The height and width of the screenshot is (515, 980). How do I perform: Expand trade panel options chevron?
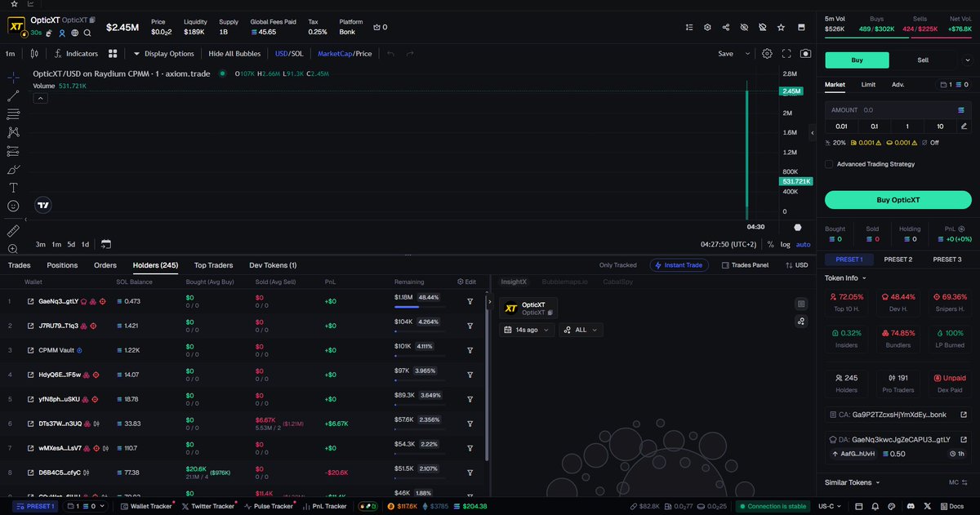966,60
